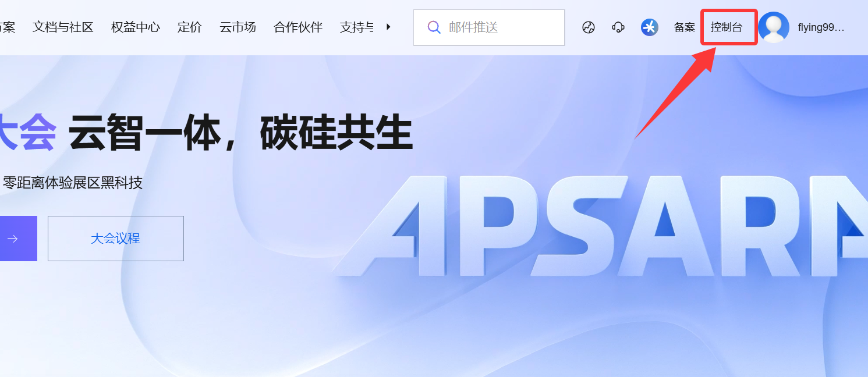Go to 云市场 in top navigation
The image size is (868, 377).
point(238,27)
